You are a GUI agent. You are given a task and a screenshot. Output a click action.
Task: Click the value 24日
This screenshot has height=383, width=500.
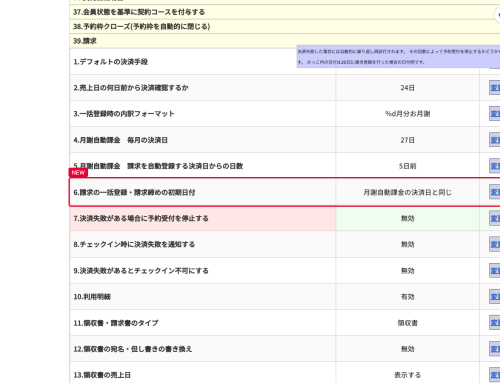pos(407,88)
